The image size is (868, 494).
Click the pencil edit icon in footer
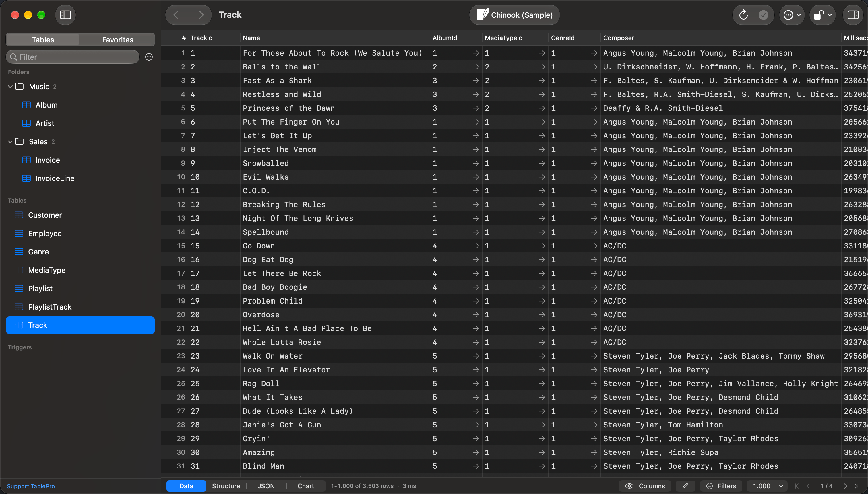[x=685, y=486]
